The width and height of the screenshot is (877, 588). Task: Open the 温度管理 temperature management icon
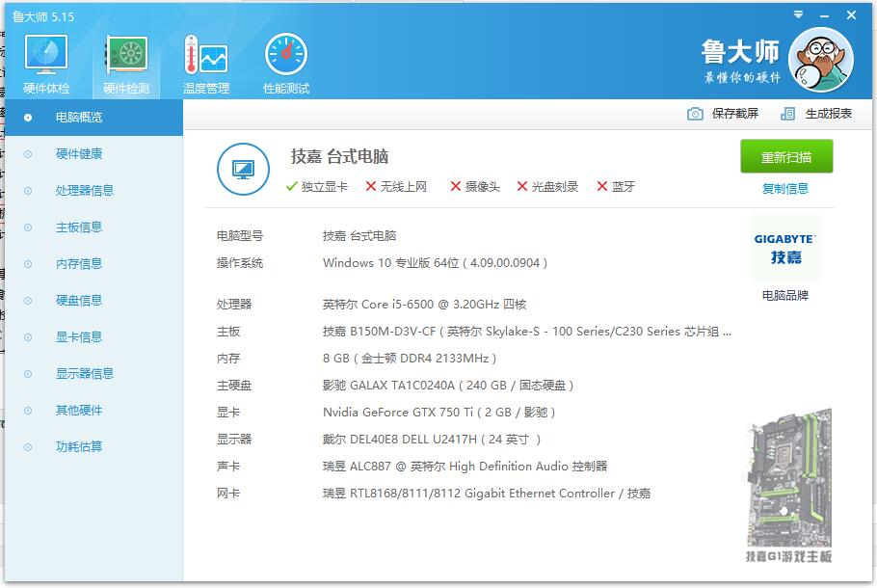[x=206, y=64]
